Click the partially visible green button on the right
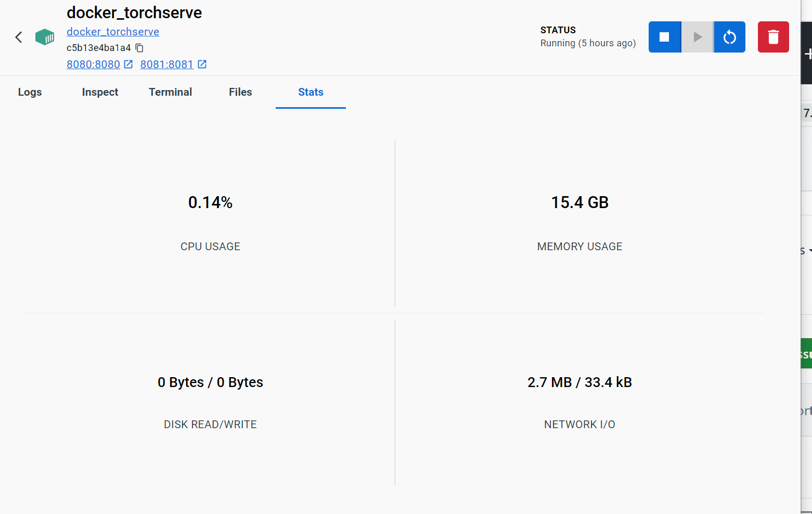The height and width of the screenshot is (514, 812). 808,353
